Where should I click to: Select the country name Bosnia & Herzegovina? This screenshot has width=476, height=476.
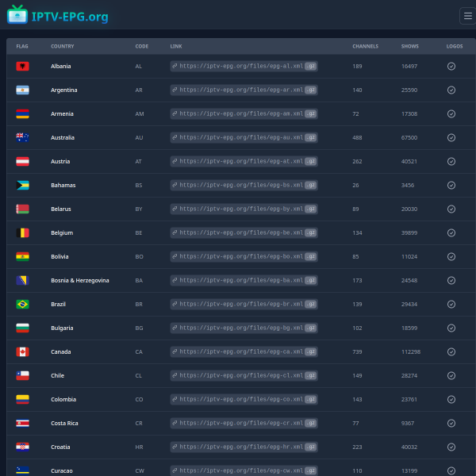[80, 280]
